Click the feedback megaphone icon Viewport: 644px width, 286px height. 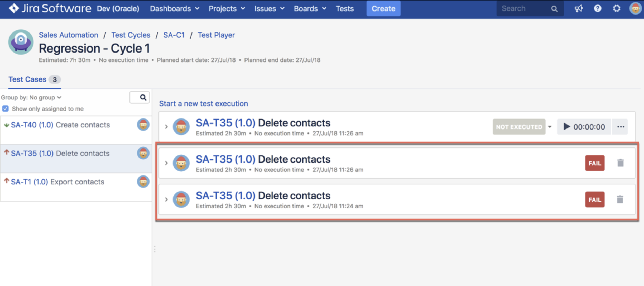(578, 9)
